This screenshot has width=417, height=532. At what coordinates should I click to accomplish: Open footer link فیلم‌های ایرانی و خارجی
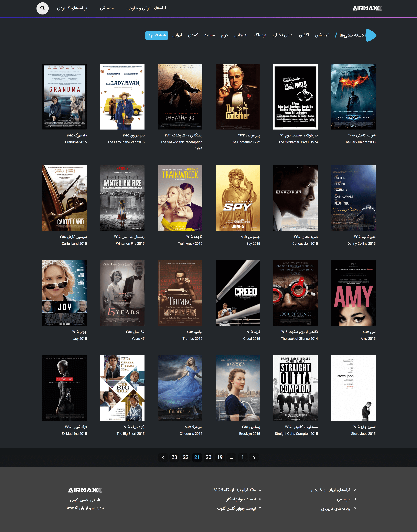tap(331, 490)
